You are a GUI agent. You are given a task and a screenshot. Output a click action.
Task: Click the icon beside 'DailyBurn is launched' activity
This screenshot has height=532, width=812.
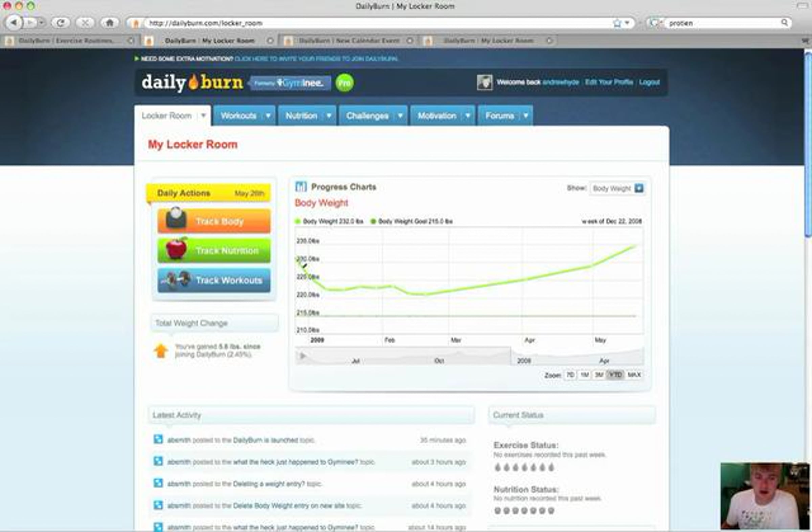click(x=158, y=440)
